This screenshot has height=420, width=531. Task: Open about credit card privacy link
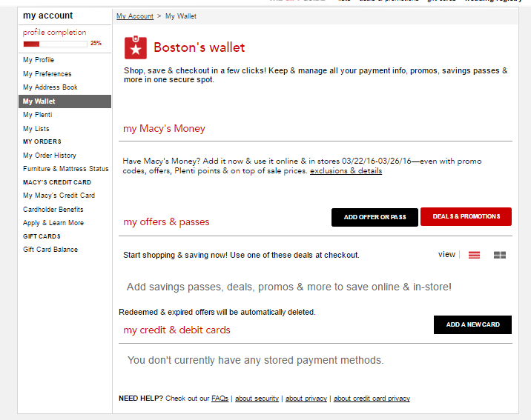pos(372,399)
